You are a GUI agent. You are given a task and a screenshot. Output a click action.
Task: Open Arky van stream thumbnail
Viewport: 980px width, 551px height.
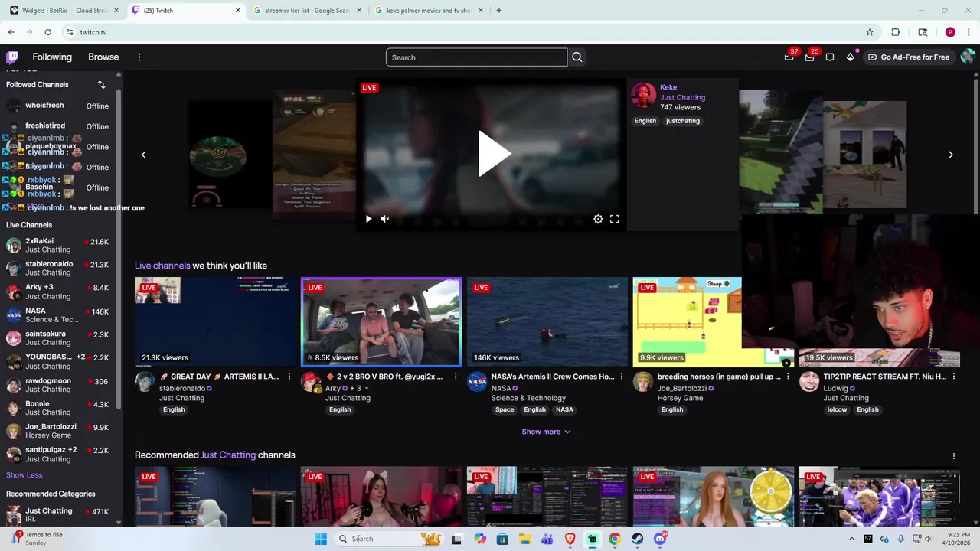(x=381, y=321)
